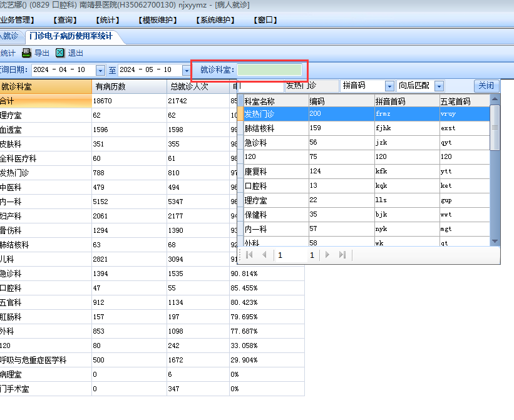Click 门手术室 row in statistics table
This screenshot has width=514, height=420.
(152, 389)
